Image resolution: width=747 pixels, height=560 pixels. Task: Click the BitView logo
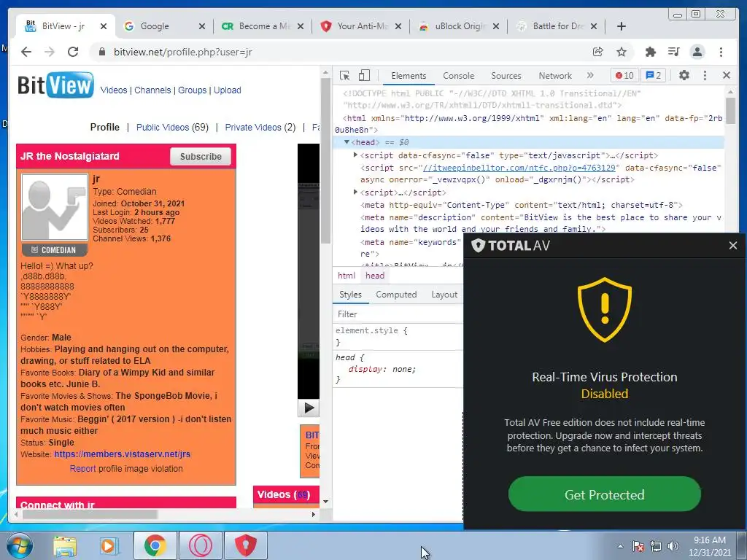pyautogui.click(x=55, y=86)
